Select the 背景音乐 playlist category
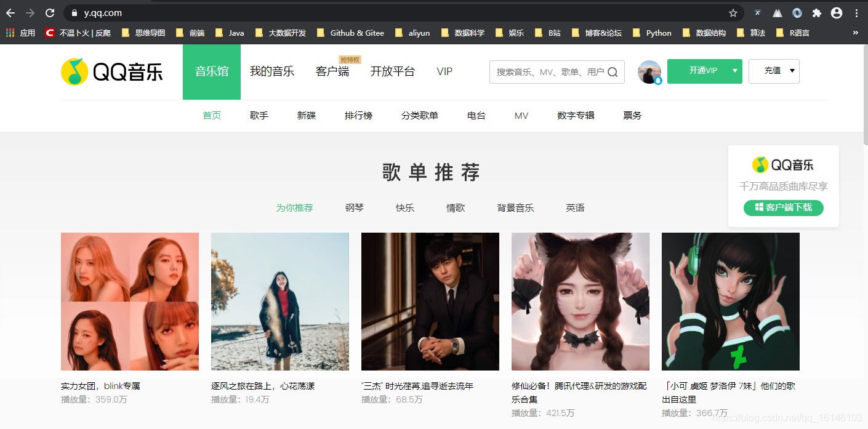Viewport: 868px width, 429px height. point(515,208)
